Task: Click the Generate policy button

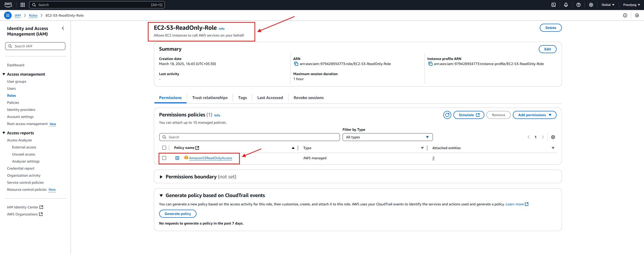Action: 178,214
